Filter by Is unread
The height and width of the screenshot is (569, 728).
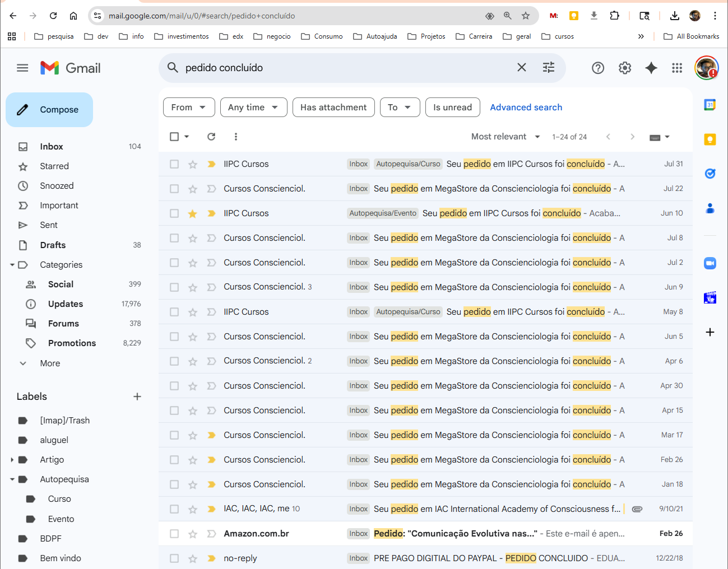click(452, 108)
